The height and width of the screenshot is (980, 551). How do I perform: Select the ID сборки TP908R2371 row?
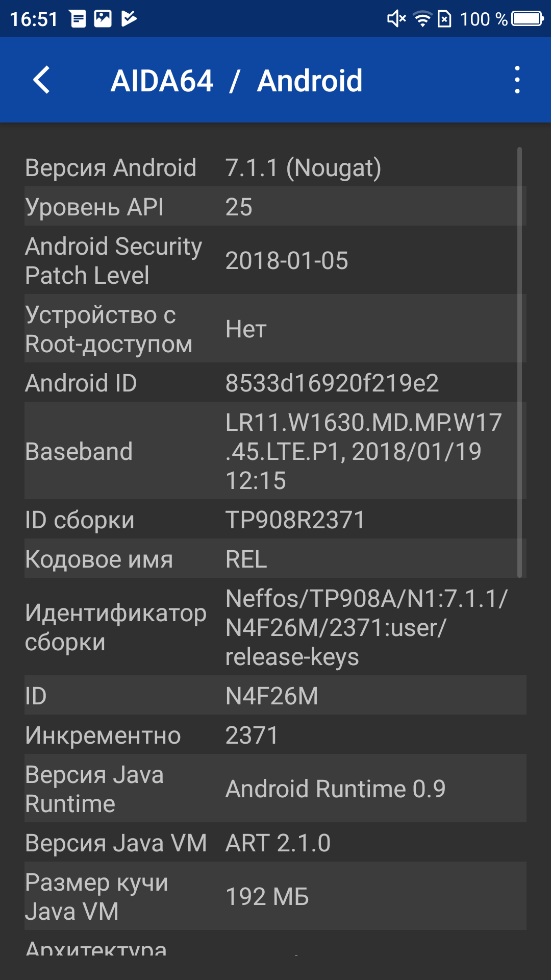(275, 519)
